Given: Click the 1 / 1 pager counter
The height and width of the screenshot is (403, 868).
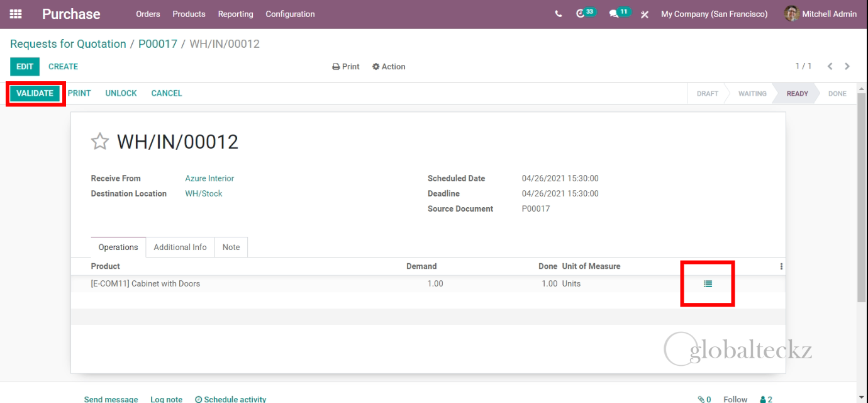Looking at the screenshot, I should tap(803, 66).
